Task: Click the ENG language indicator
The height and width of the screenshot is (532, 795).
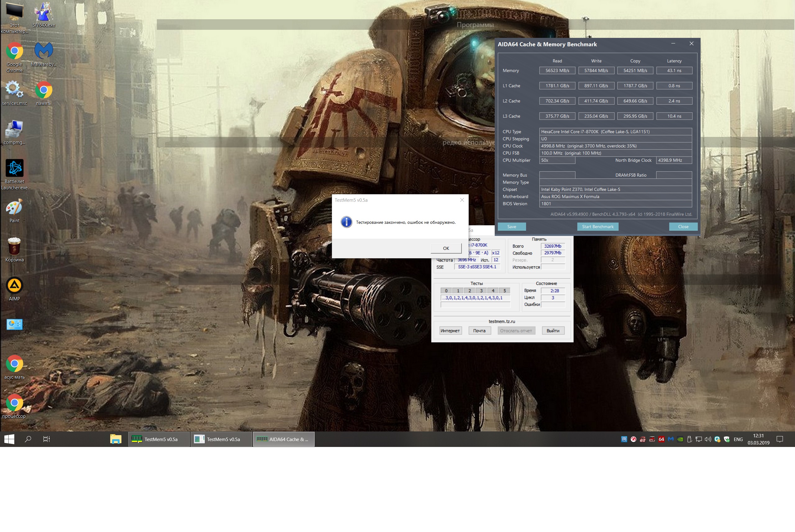Action: [738, 439]
